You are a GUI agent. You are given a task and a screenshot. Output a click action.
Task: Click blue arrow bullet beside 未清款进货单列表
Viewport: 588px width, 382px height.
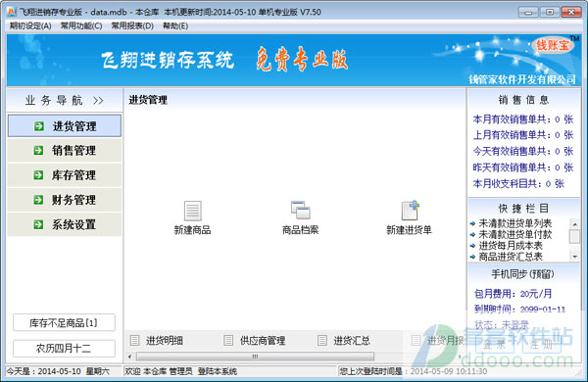472,223
